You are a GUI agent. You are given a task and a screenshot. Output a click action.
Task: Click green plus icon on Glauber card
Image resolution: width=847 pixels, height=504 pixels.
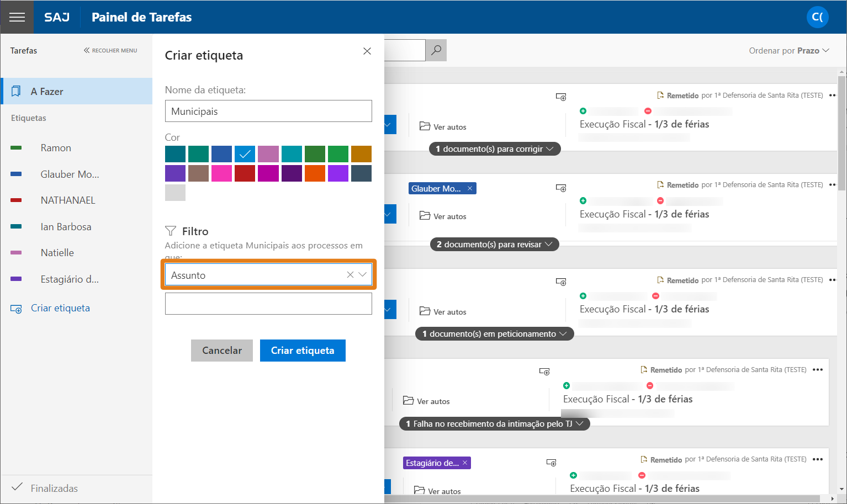click(x=583, y=200)
